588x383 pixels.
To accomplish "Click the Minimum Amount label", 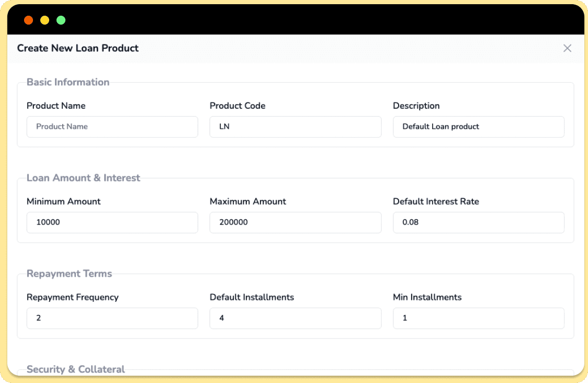I will pyautogui.click(x=64, y=201).
